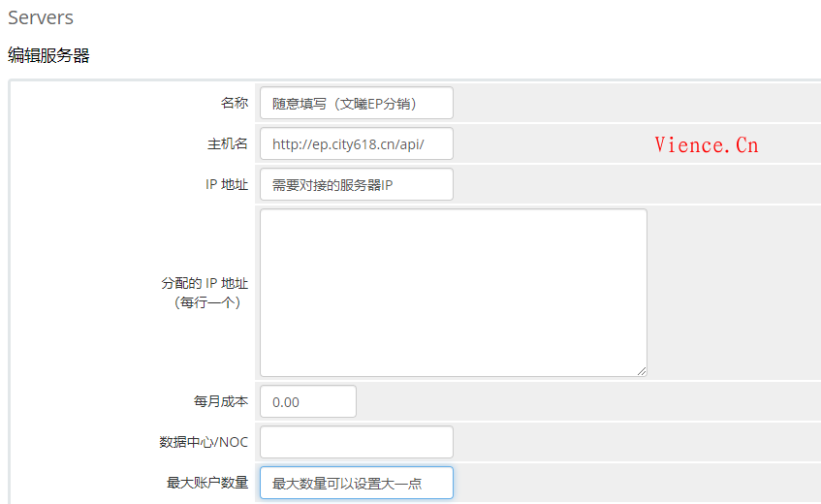Click the Servers page heading
Viewport: 821px width, 504px height.
pyautogui.click(x=41, y=17)
